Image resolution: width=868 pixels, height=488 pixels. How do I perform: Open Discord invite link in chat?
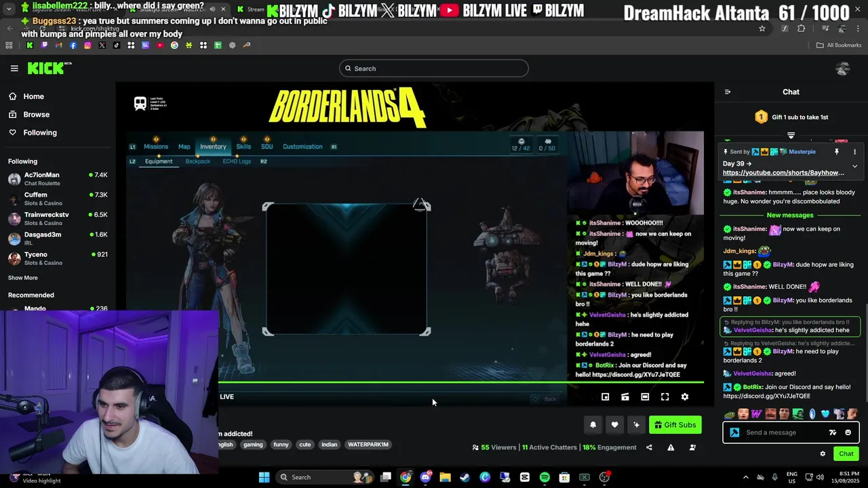(x=766, y=396)
